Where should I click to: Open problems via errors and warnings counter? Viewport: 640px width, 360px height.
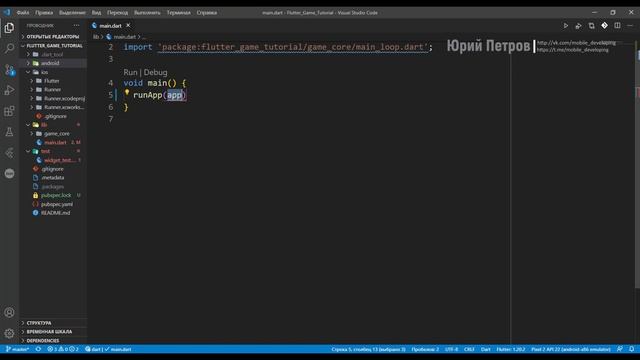tap(63, 349)
